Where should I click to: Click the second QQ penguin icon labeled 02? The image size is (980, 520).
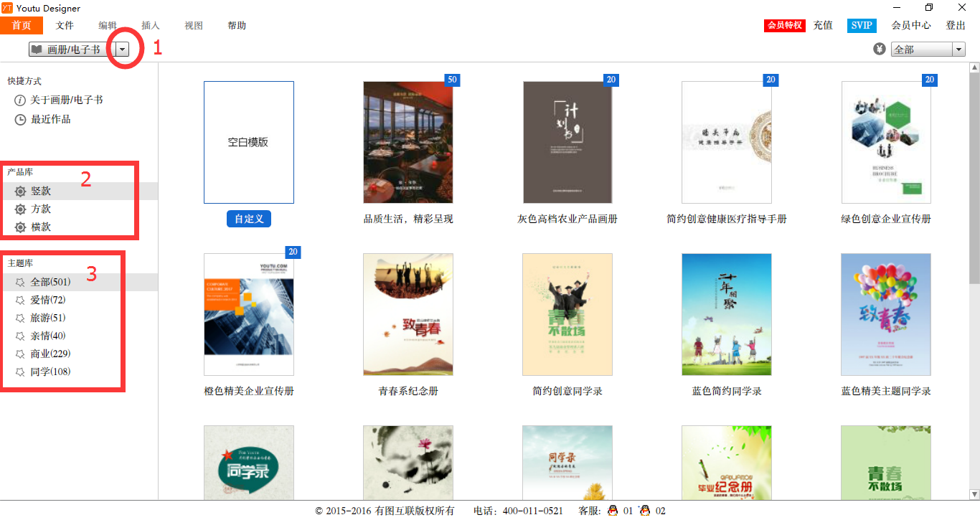[x=645, y=511]
